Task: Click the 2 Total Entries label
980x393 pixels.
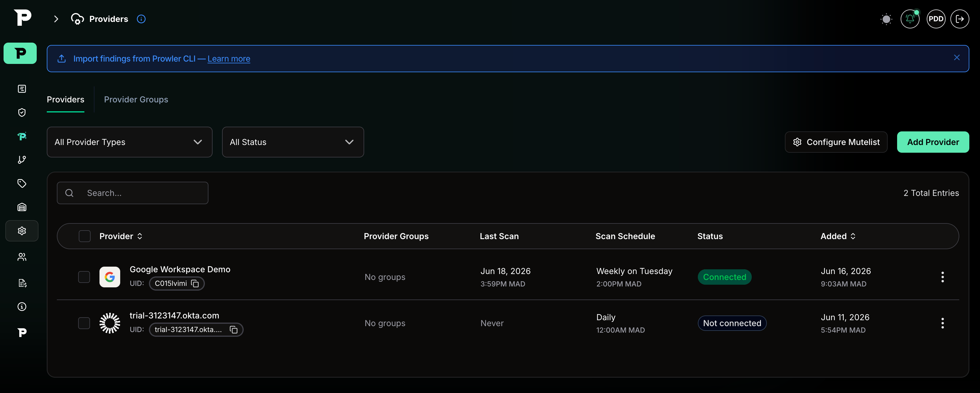Action: click(x=931, y=193)
